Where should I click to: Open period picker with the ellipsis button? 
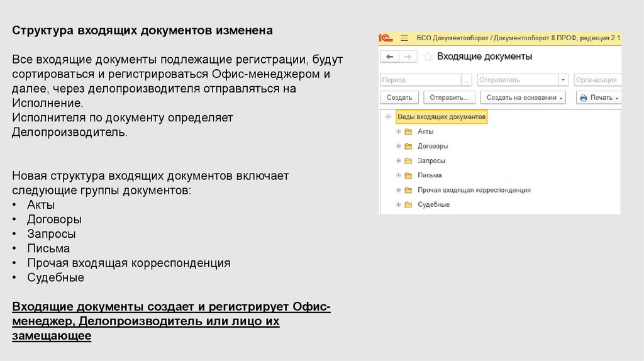point(466,80)
